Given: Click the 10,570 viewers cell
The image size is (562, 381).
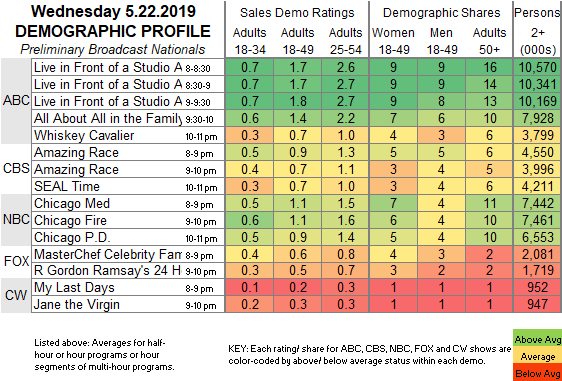Looking at the screenshot, I should (x=537, y=67).
